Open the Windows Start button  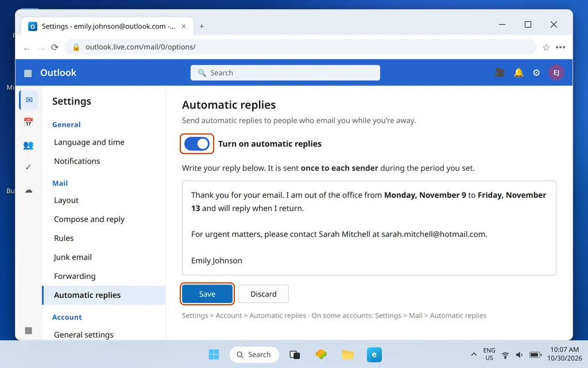[x=214, y=354]
